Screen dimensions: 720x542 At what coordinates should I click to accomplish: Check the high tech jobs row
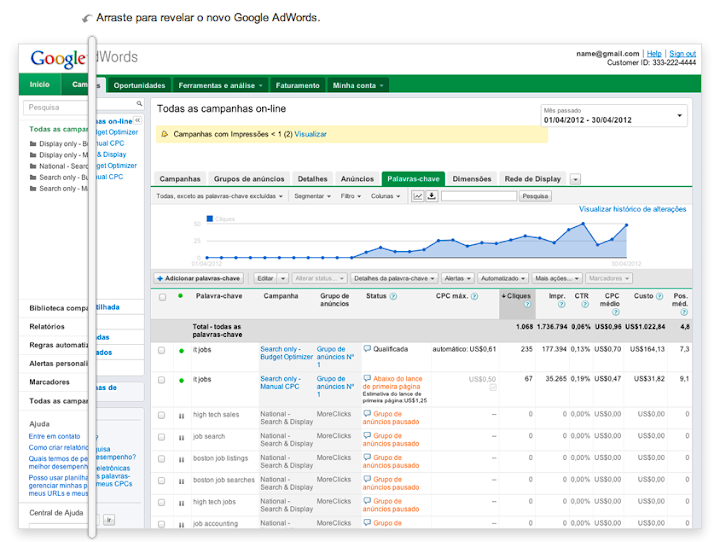162,502
